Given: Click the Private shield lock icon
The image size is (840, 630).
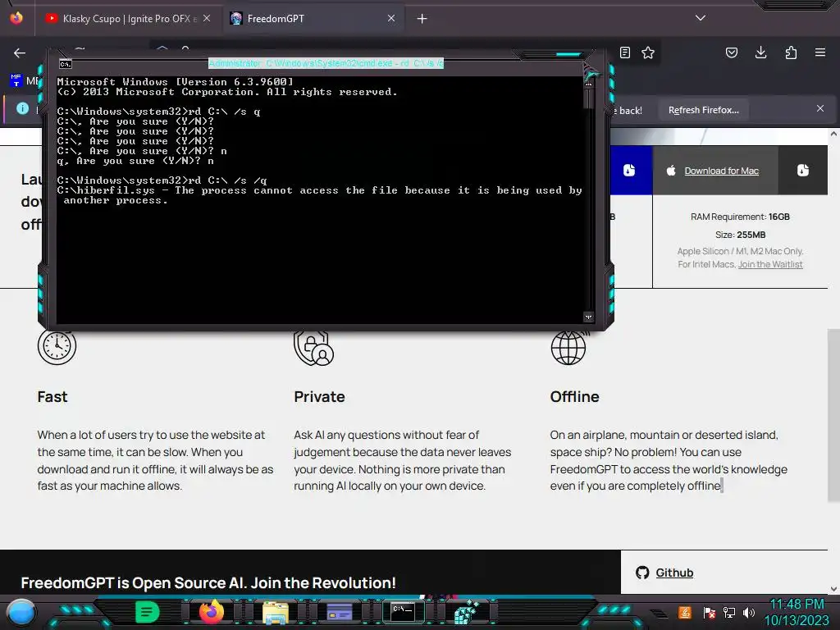Looking at the screenshot, I should tap(313, 348).
